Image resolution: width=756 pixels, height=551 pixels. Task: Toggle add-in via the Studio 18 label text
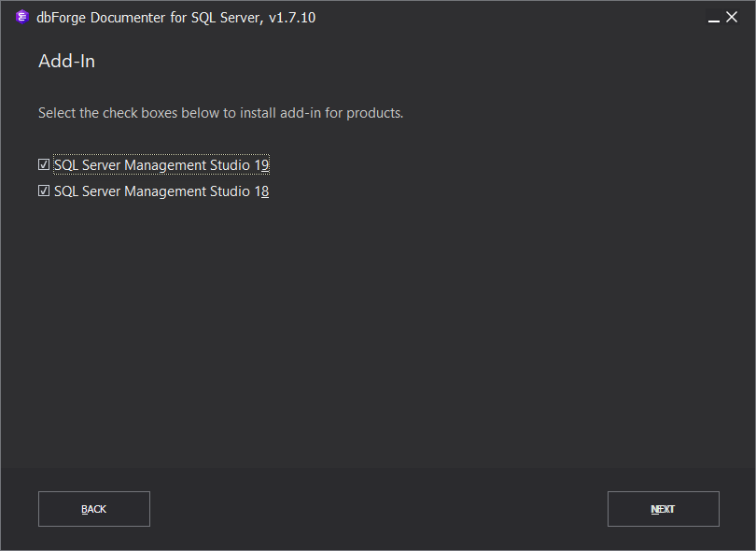[x=161, y=191]
